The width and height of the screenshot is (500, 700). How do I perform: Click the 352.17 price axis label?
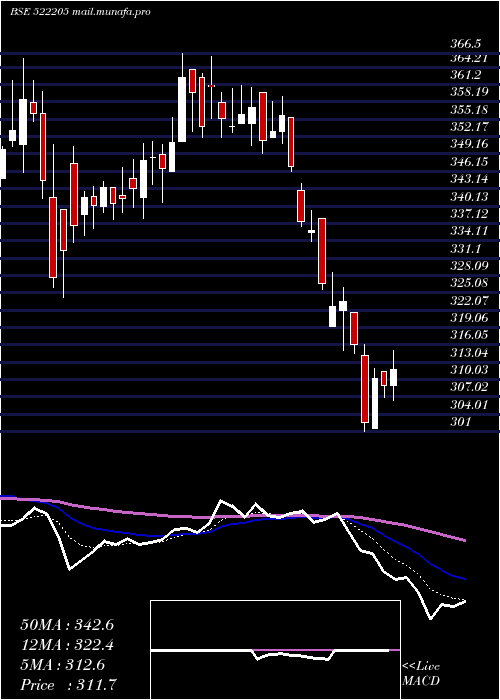pos(468,127)
